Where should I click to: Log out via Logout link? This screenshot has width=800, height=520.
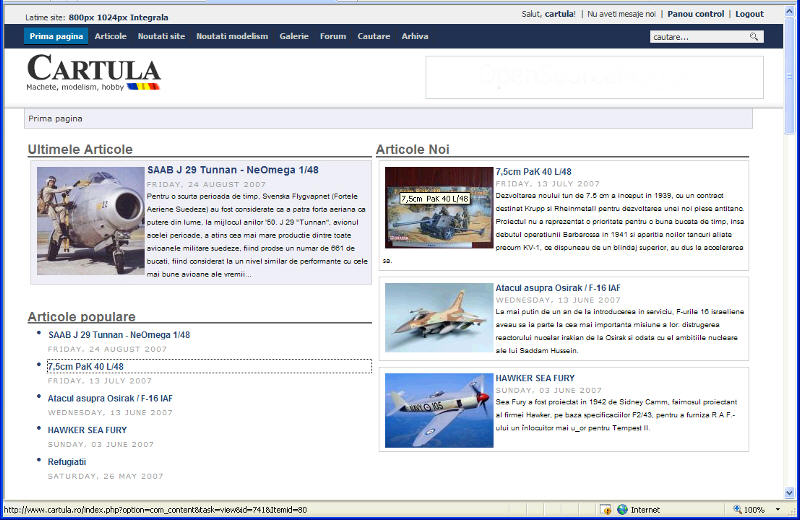(x=749, y=14)
